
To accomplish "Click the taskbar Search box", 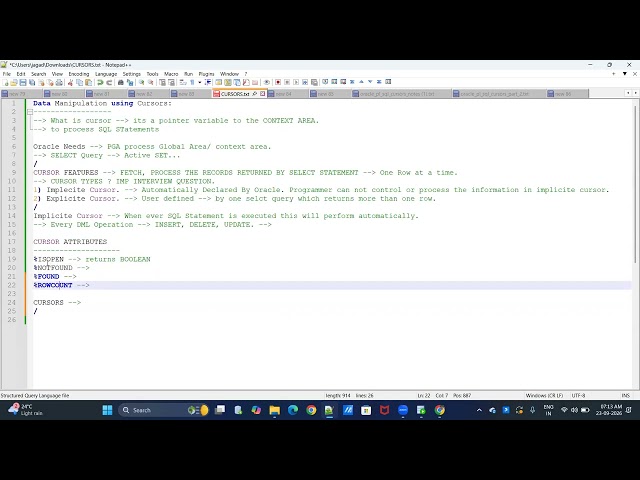I will point(163,410).
